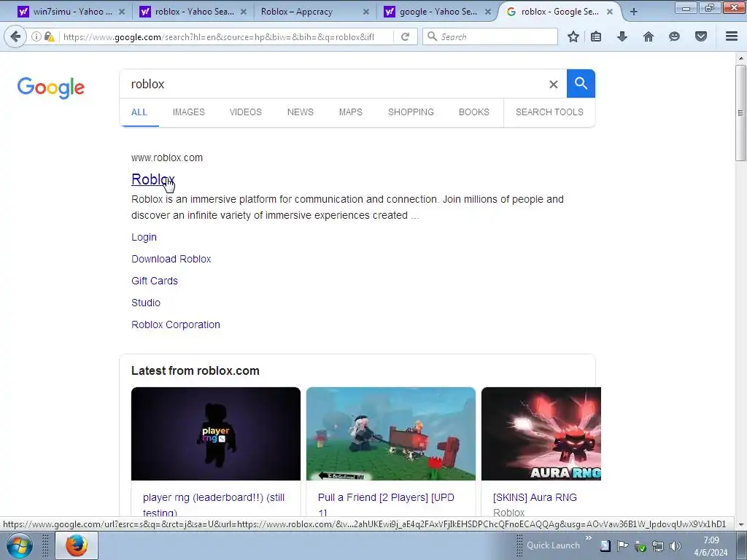Image resolution: width=747 pixels, height=560 pixels.
Task: Switch to google - Yahoo Search tab
Action: [x=438, y=12]
